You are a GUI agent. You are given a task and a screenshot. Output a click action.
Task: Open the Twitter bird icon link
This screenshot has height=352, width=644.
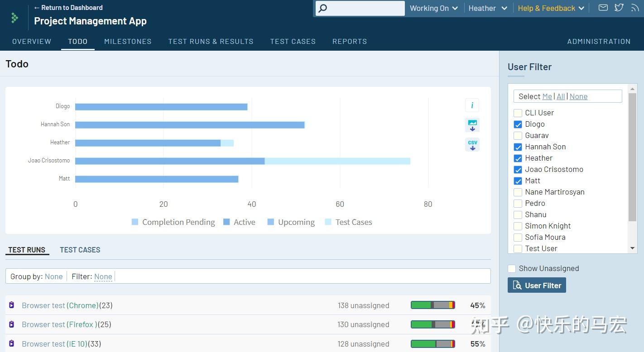point(619,8)
